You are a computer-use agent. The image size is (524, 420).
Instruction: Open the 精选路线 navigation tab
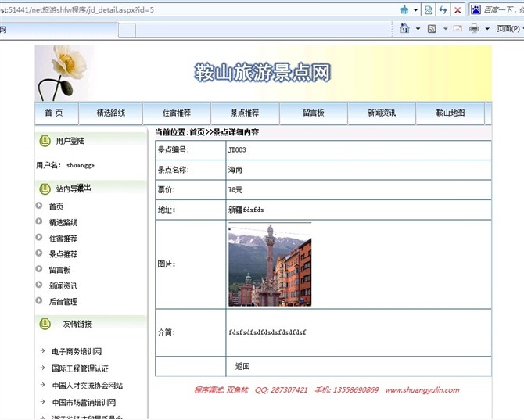110,113
